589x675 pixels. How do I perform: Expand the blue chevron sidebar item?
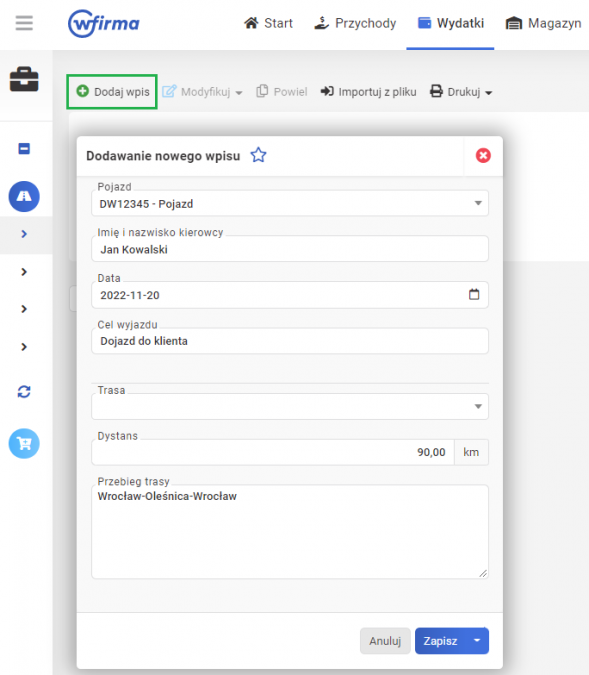[x=24, y=234]
